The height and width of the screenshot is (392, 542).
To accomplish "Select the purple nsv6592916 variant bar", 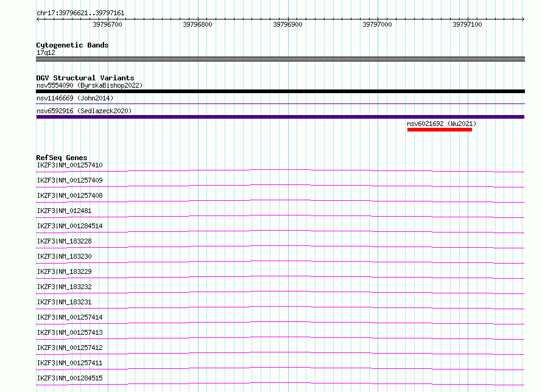I will point(280,117).
